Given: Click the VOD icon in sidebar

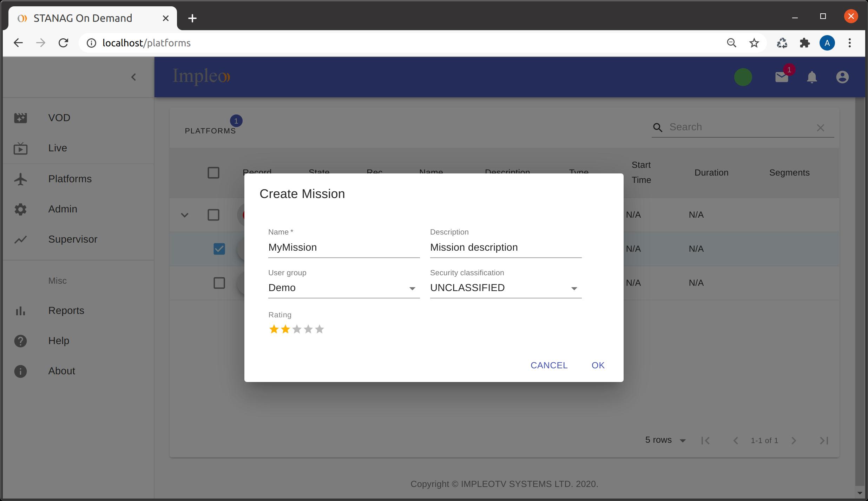Looking at the screenshot, I should [21, 117].
